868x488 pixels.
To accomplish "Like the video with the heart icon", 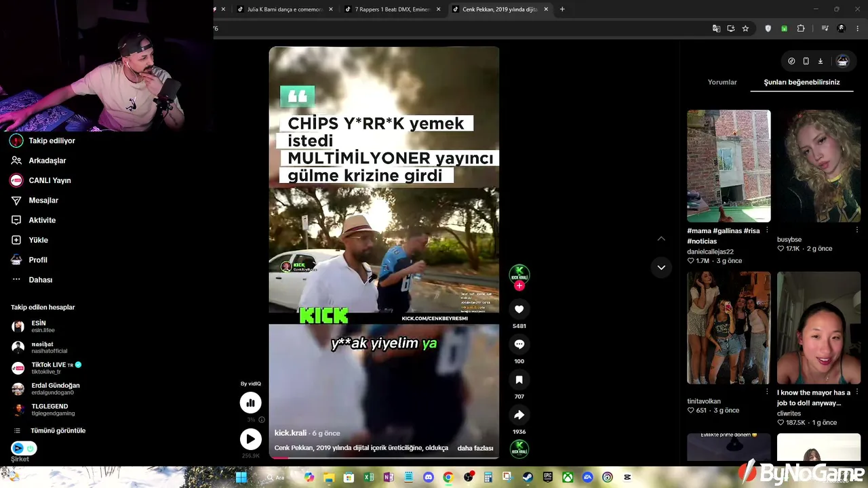I will [519, 309].
